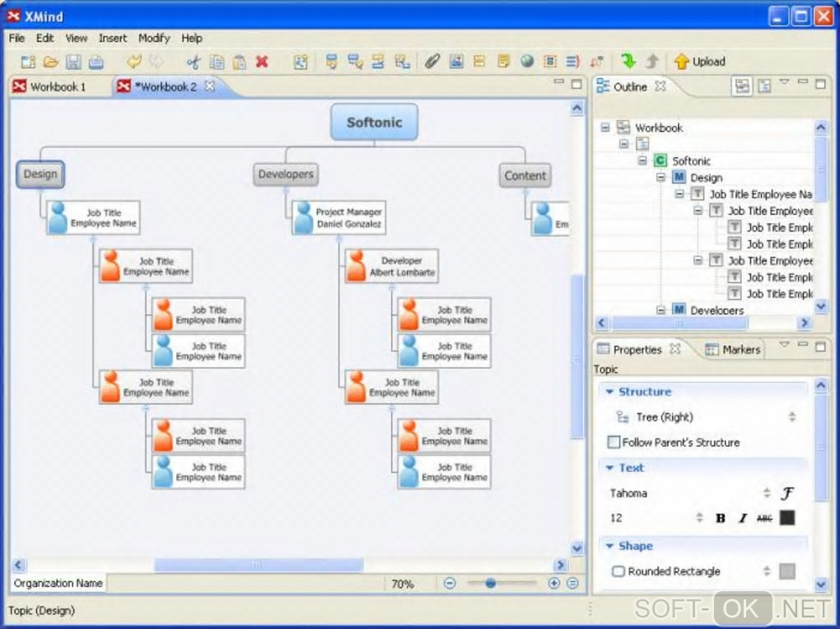Open the font chooser script F icon
This screenshot has height=629, width=840.
pyautogui.click(x=787, y=493)
